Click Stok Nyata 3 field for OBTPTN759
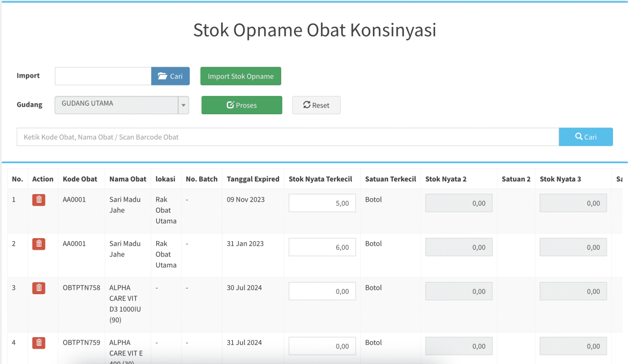 [x=573, y=346]
